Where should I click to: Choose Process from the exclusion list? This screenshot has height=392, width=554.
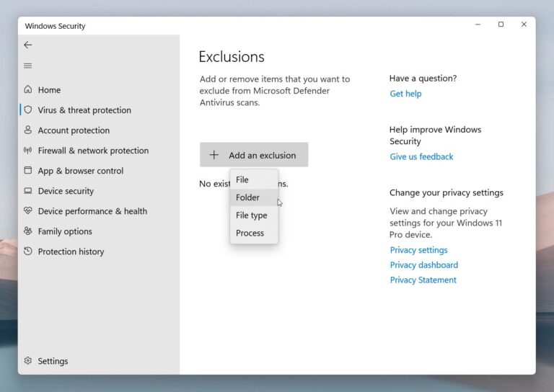click(x=250, y=233)
